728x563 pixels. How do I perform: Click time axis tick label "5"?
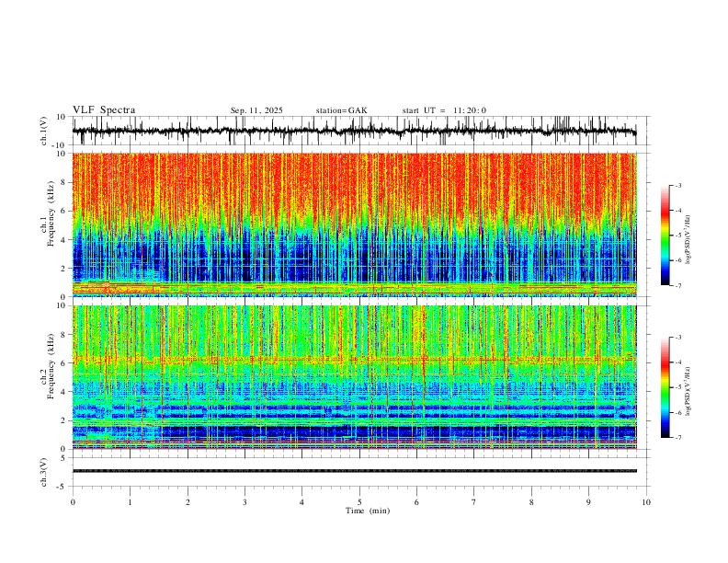point(359,502)
